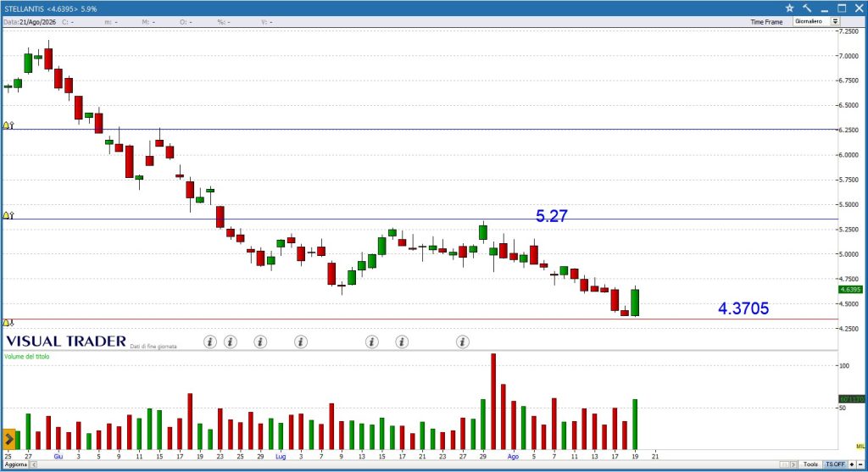868x472 pixels.
Task: Click alert bell on the 5.35 blue line
Action: tap(8, 215)
